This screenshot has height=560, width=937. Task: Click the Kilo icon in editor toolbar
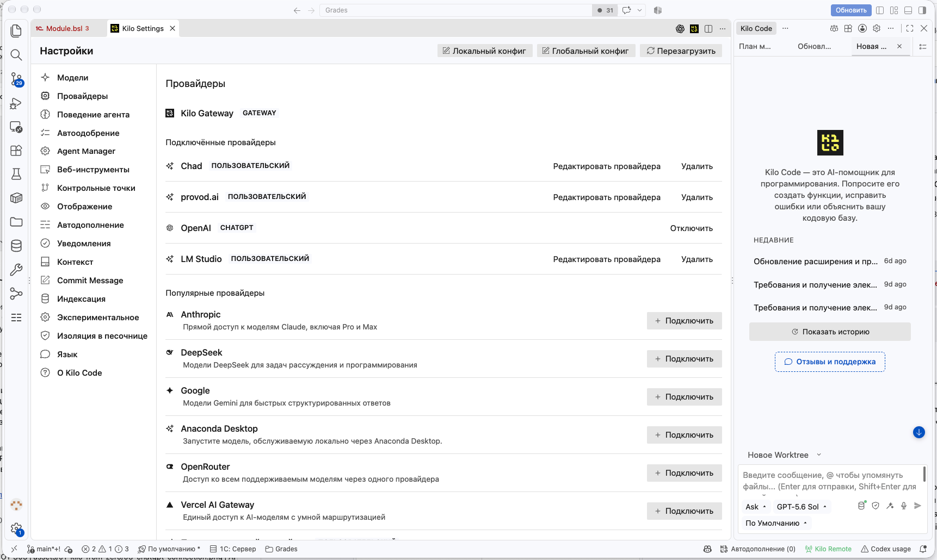click(694, 29)
